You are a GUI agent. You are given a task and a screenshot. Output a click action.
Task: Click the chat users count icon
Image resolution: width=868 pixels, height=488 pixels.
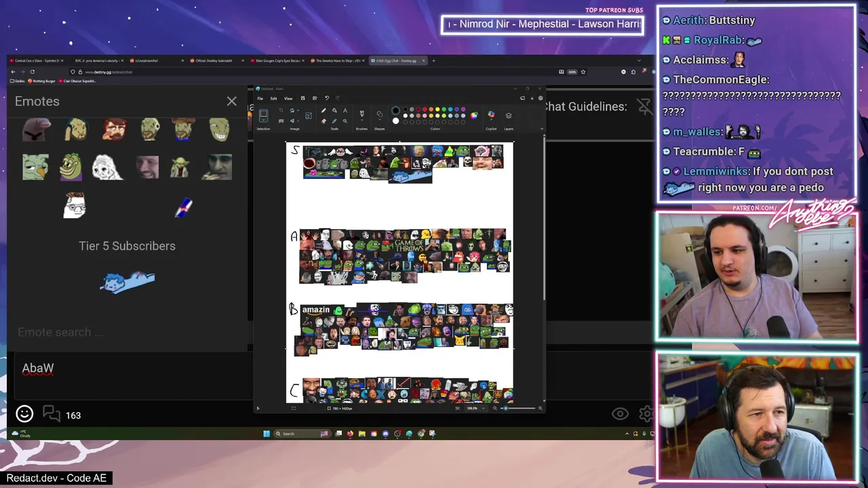pos(52,413)
